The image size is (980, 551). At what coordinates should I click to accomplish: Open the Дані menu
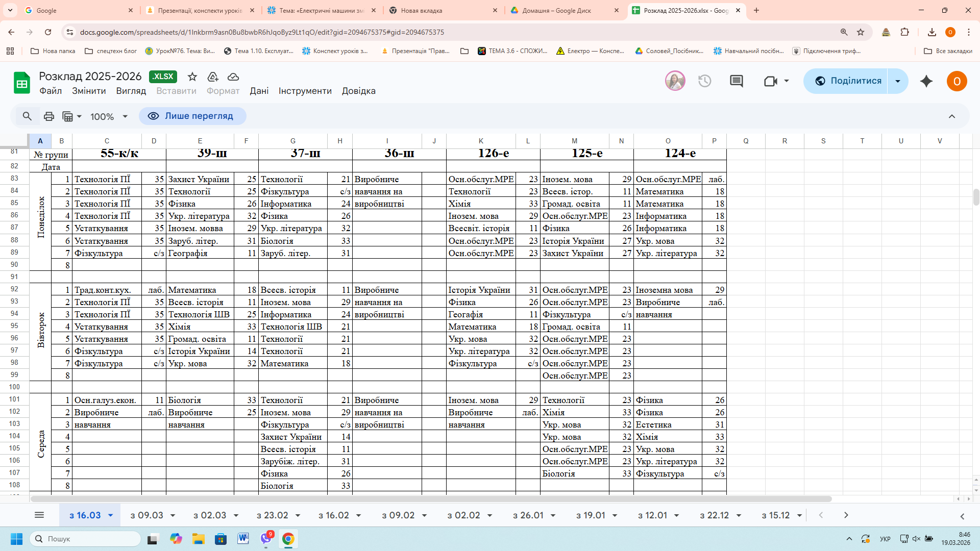click(x=259, y=91)
